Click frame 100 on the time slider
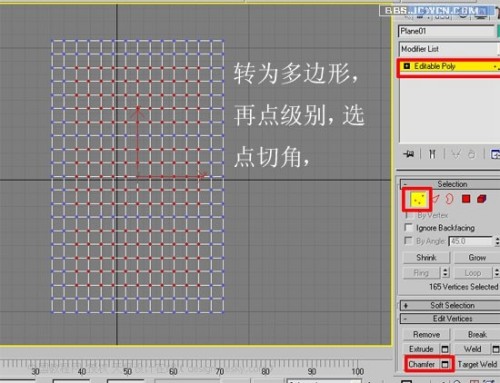This screenshot has height=383, width=500. (x=357, y=371)
